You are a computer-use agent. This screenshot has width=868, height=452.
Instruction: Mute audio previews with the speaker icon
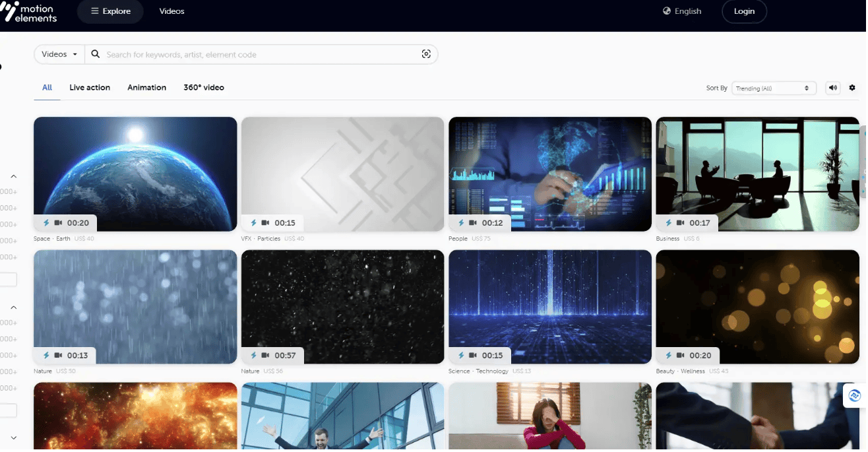pos(832,88)
